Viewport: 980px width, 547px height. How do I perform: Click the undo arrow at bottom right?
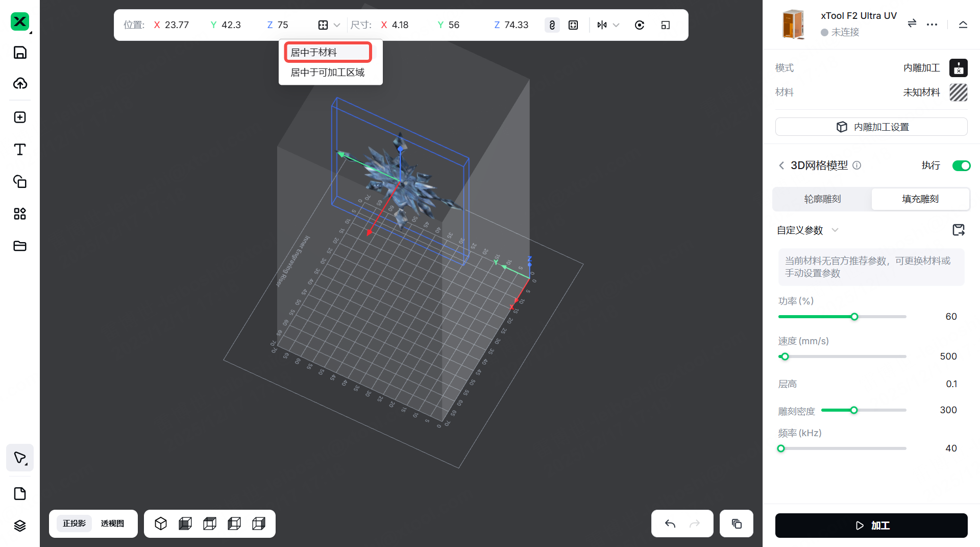pos(670,524)
